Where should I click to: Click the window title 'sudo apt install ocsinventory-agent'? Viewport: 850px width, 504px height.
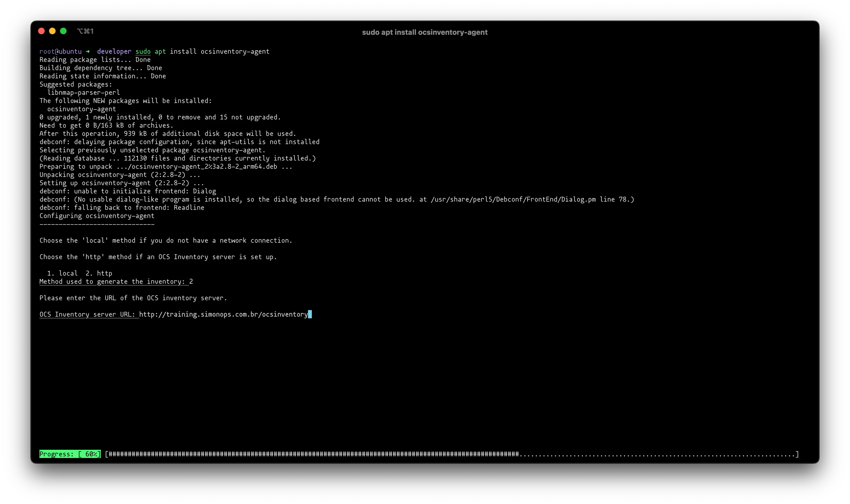(x=425, y=32)
